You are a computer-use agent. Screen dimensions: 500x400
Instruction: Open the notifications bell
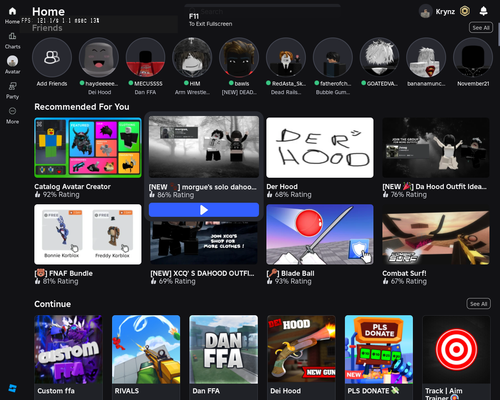pos(483,11)
